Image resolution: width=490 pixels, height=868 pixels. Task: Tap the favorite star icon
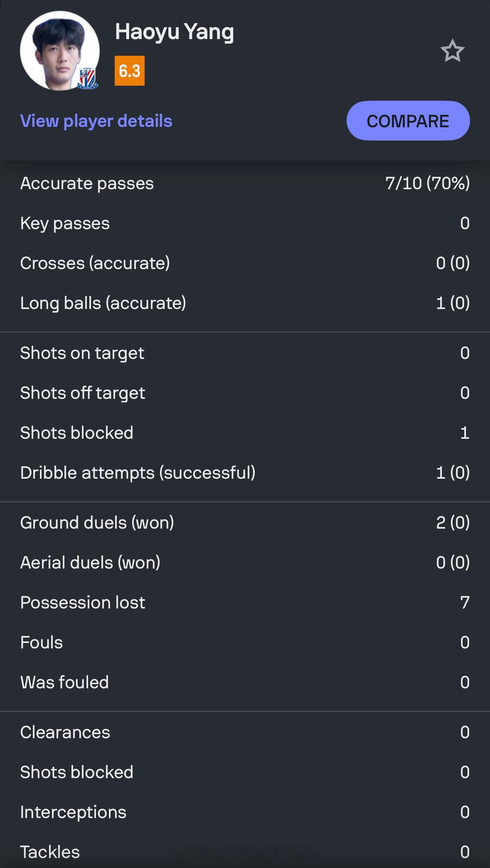click(452, 51)
